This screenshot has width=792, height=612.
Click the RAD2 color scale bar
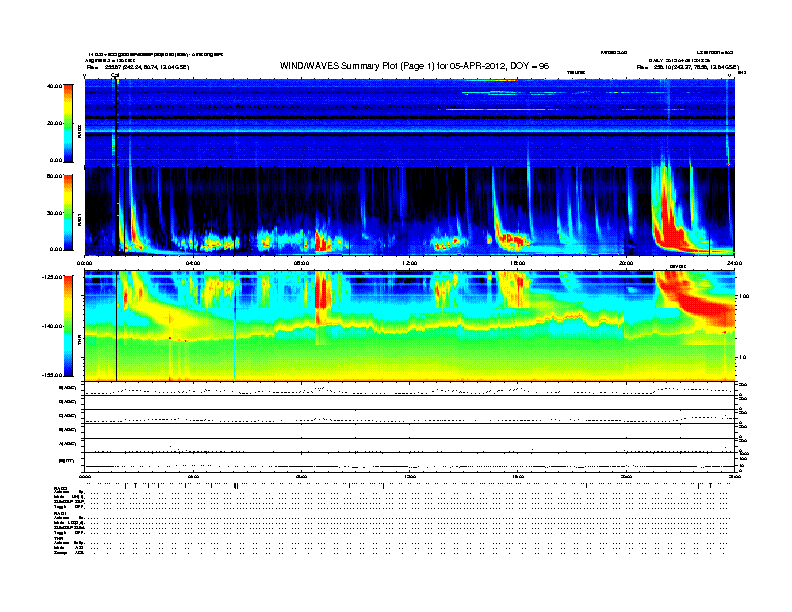coord(68,123)
